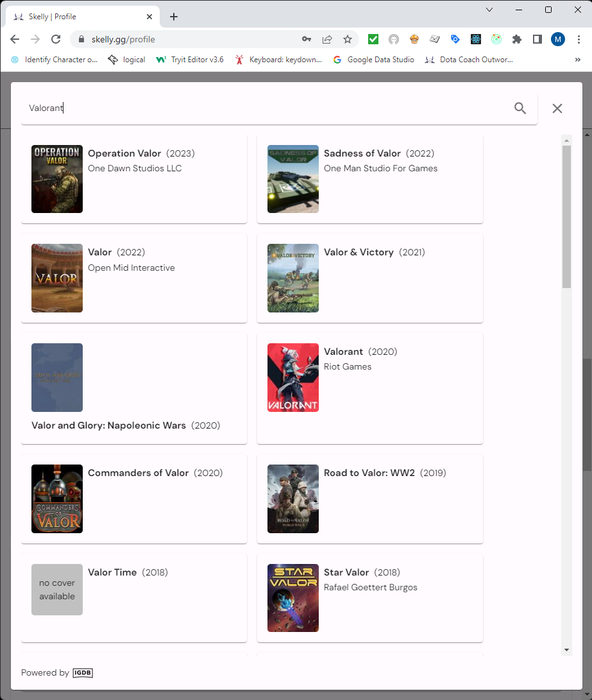Open the Extensions puzzle menu
Image resolution: width=592 pixels, height=700 pixels.
[516, 39]
